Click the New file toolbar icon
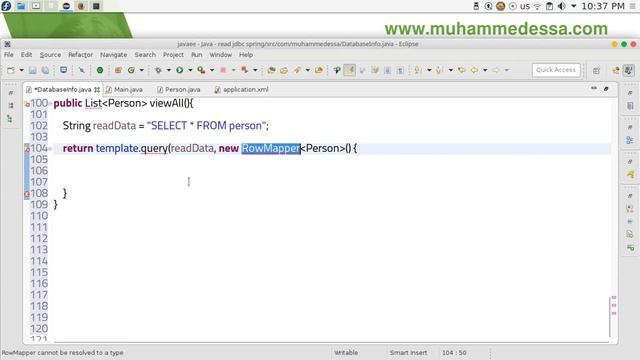The height and width of the screenshot is (360, 640). point(11,70)
